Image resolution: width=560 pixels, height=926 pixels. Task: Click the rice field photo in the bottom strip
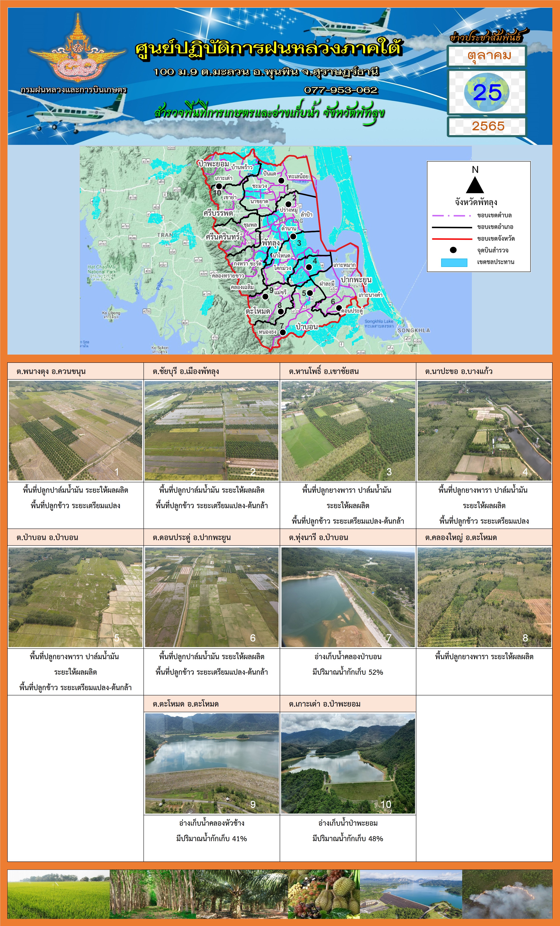59,894
